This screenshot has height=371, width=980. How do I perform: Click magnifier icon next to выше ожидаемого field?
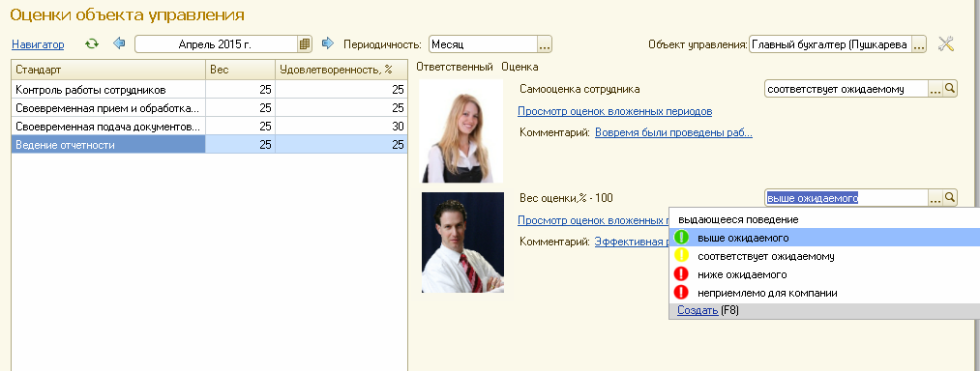(x=950, y=198)
